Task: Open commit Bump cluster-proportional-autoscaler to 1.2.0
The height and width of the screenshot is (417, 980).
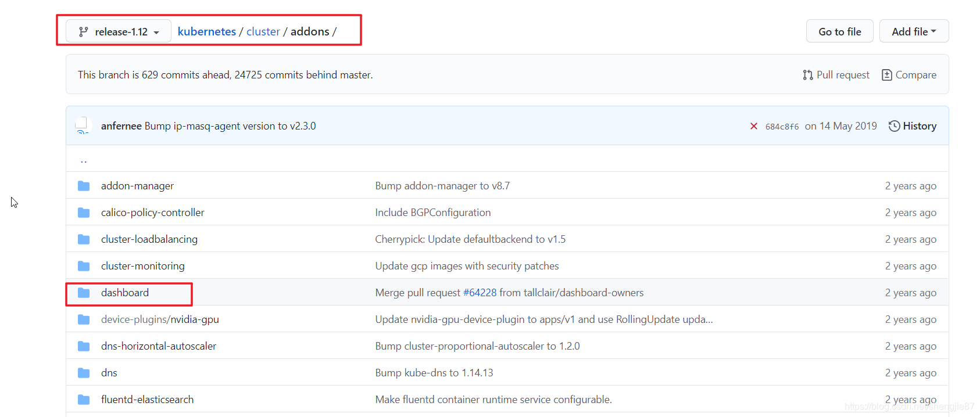Action: click(x=477, y=346)
